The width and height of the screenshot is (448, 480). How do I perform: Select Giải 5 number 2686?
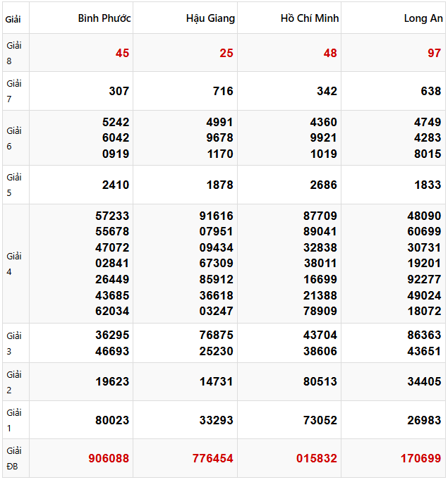tap(324, 185)
